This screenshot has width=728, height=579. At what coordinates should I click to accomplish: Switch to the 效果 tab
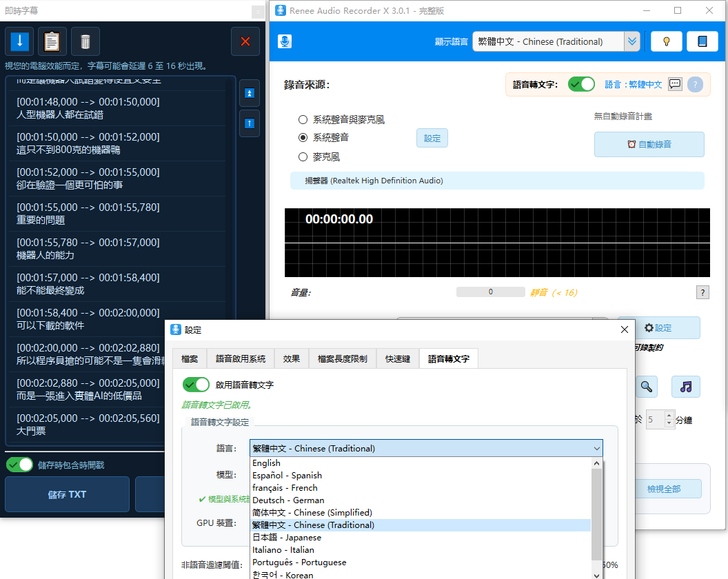[291, 358]
